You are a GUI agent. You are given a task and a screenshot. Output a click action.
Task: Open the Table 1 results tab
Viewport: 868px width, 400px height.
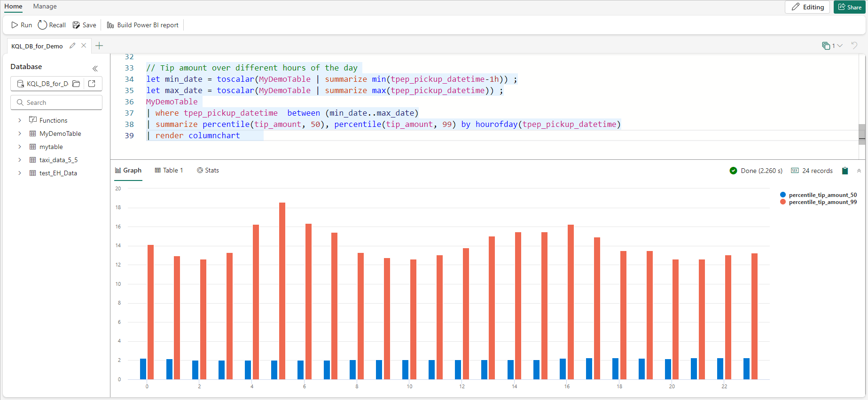click(x=169, y=170)
